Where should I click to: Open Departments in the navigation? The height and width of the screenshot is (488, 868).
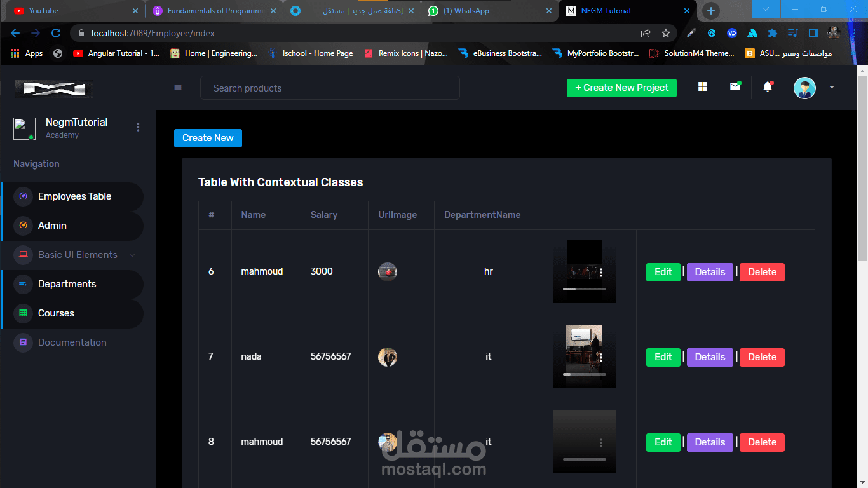pos(72,284)
